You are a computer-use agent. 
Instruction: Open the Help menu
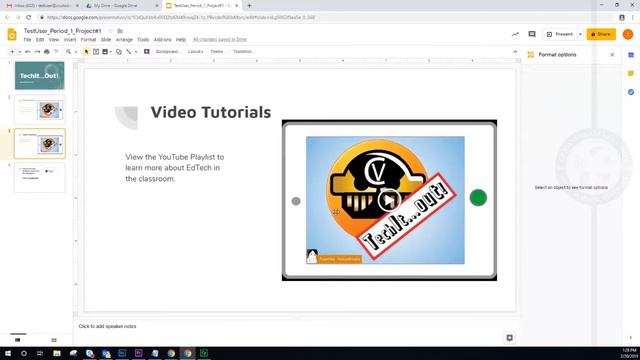[181, 40]
